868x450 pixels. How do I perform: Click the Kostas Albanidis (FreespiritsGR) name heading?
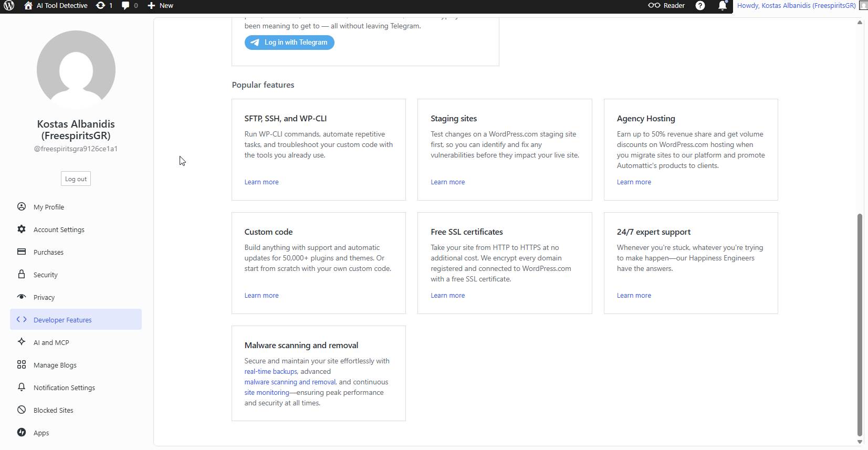tap(76, 130)
